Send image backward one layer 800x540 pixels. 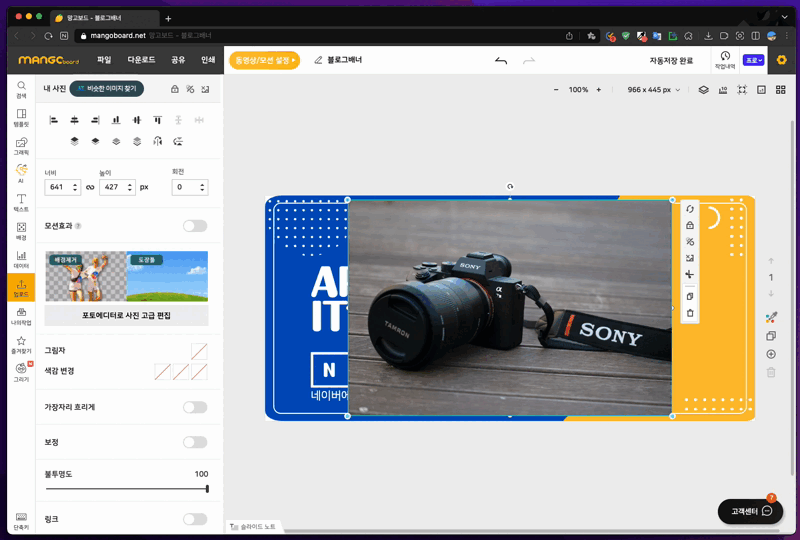tap(116, 141)
